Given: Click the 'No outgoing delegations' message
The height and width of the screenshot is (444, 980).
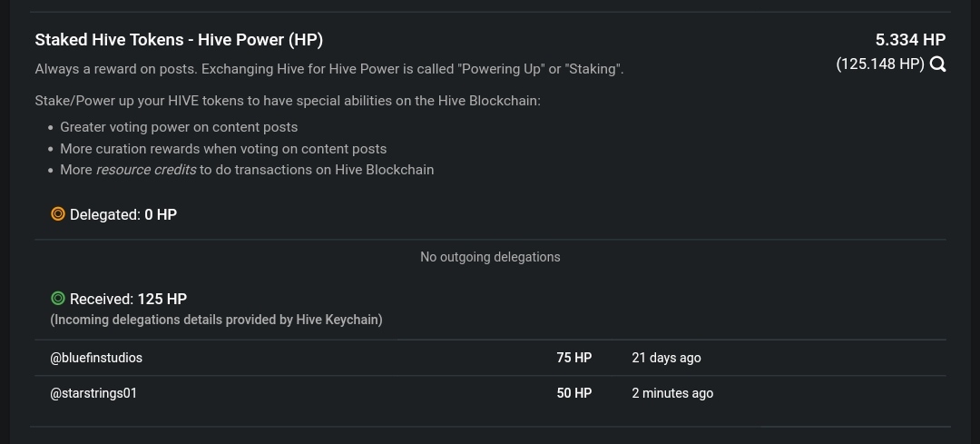Looking at the screenshot, I should [x=490, y=257].
